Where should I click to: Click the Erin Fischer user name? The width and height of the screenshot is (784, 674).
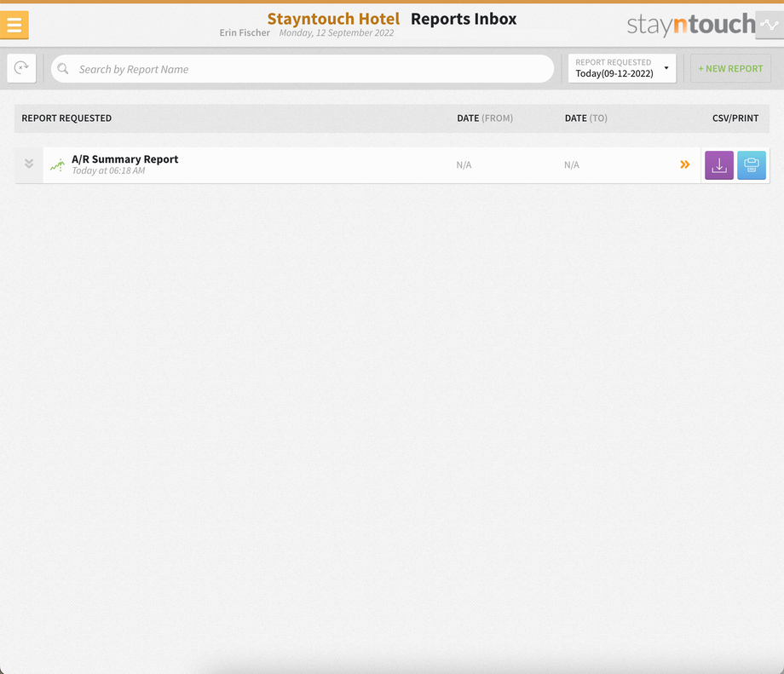coord(245,33)
